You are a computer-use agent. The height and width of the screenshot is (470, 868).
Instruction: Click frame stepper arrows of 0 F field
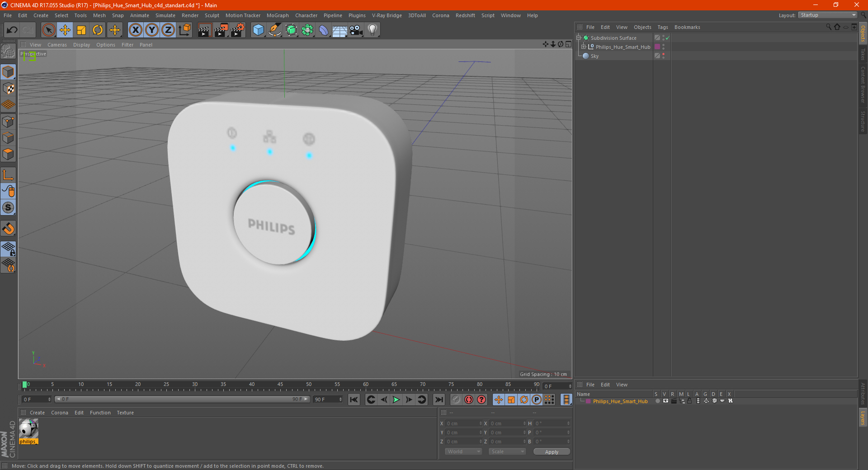coord(49,399)
